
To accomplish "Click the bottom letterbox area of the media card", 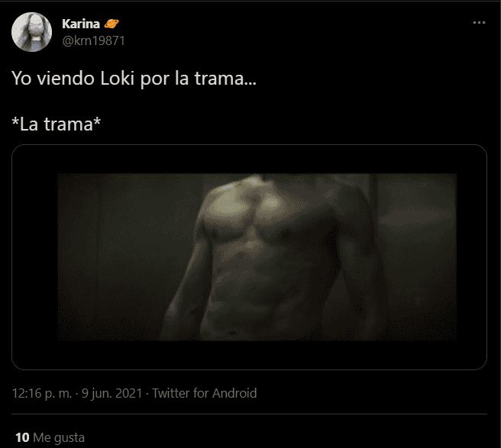I will click(x=249, y=355).
